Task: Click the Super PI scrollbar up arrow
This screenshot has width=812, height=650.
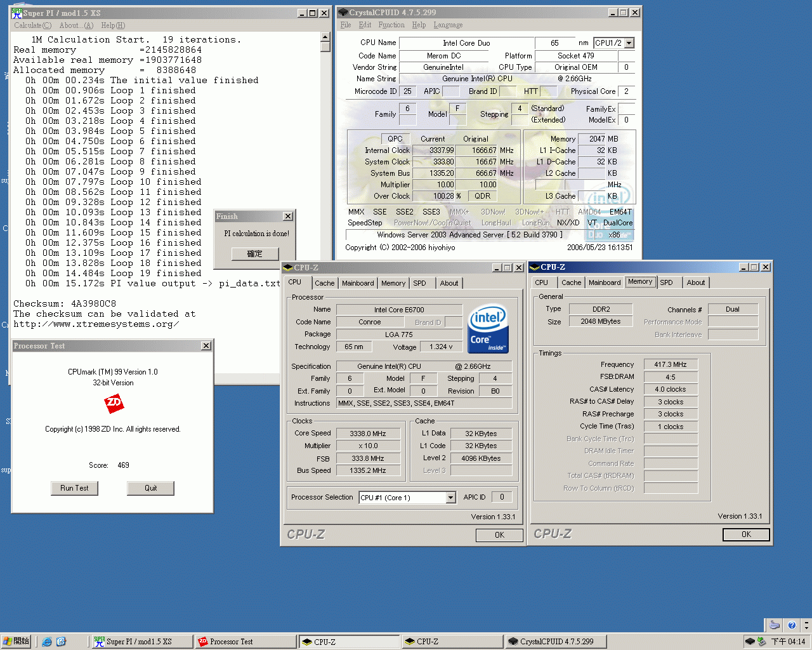Action: coord(325,37)
